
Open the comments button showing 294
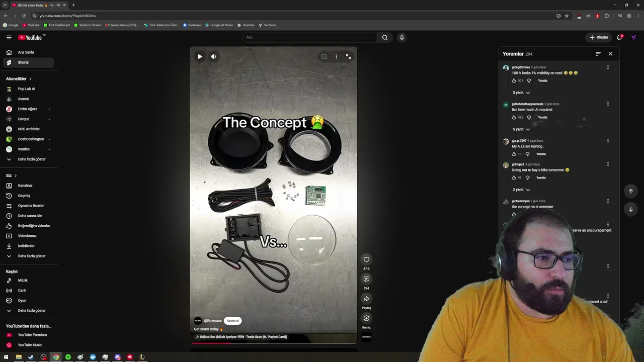366,279
